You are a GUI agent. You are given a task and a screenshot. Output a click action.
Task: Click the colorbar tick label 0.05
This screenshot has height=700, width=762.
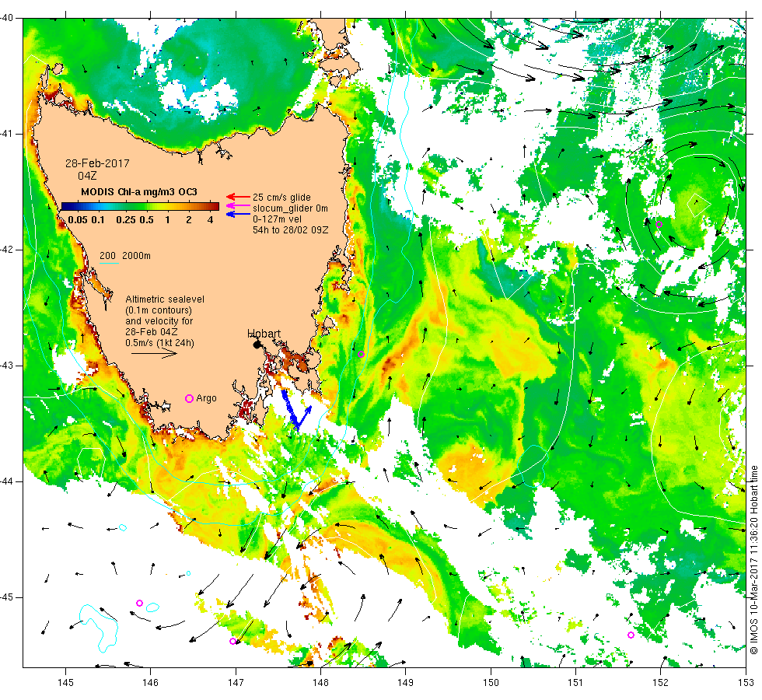pos(77,219)
